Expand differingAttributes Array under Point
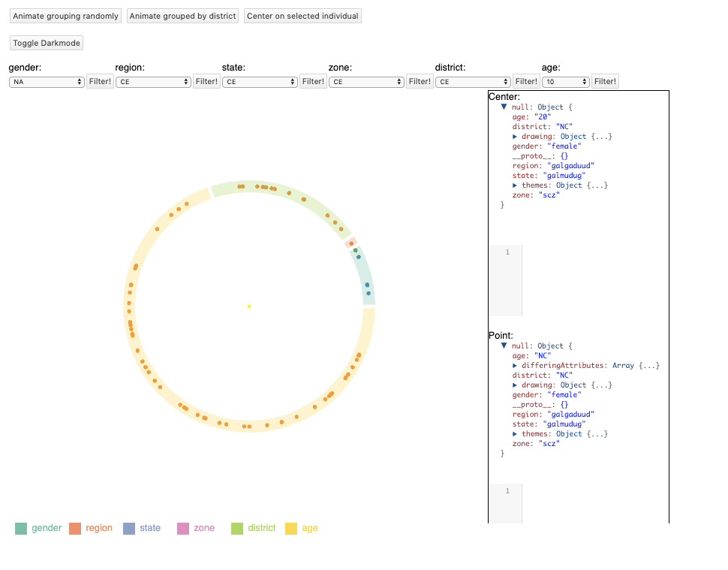The height and width of the screenshot is (570, 728). [x=515, y=366]
